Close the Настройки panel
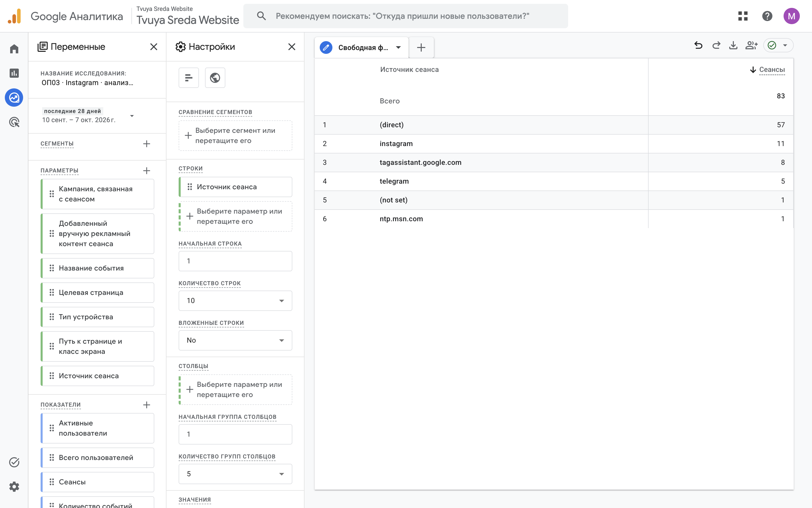This screenshot has width=812, height=508. point(292,47)
